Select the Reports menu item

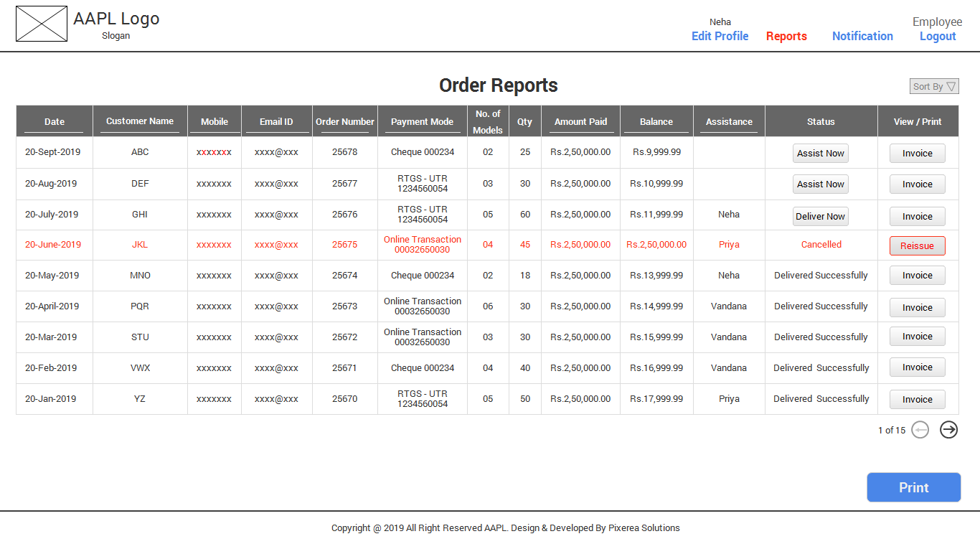[x=786, y=36]
